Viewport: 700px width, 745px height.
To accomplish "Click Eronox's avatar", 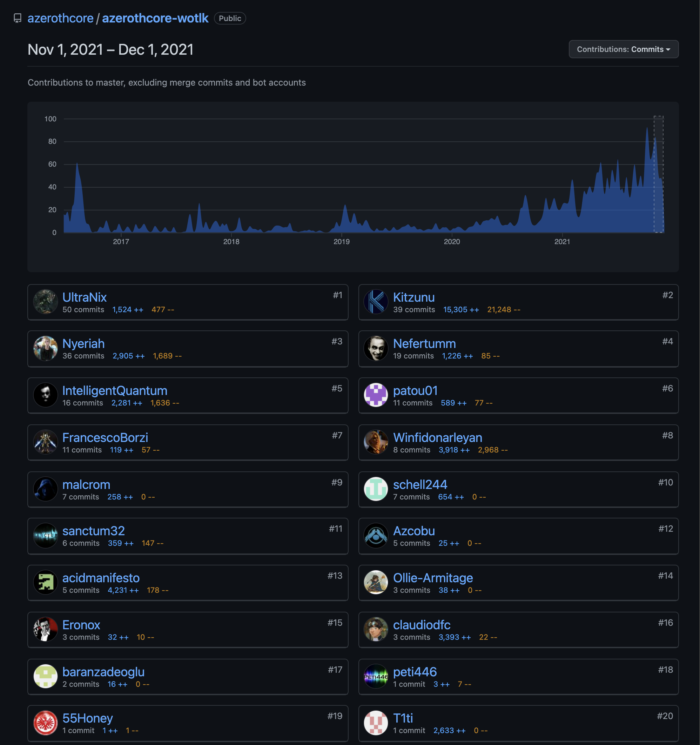I will (x=45, y=629).
